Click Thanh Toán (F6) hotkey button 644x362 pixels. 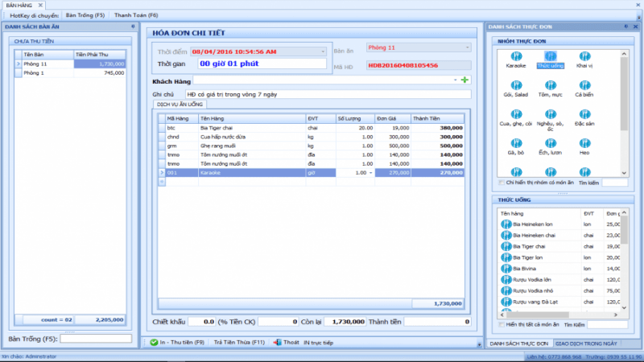coord(136,15)
